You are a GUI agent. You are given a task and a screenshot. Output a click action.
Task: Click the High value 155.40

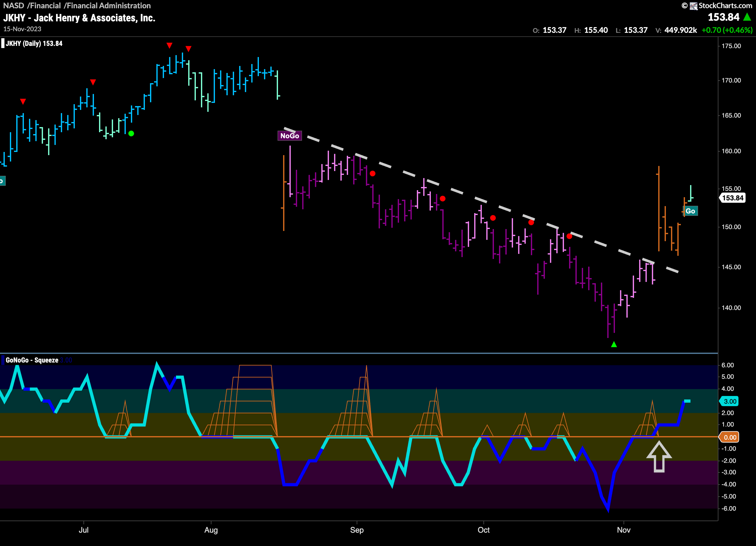[596, 30]
